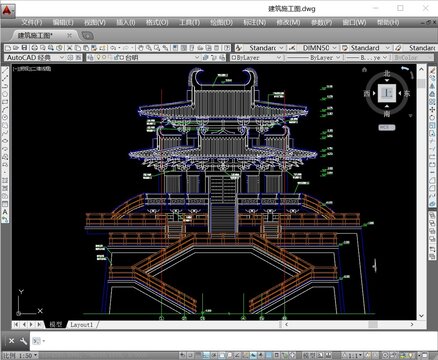Click the command line wrench customize icon
Image resolution: width=438 pixels, height=360 pixels.
[23, 341]
